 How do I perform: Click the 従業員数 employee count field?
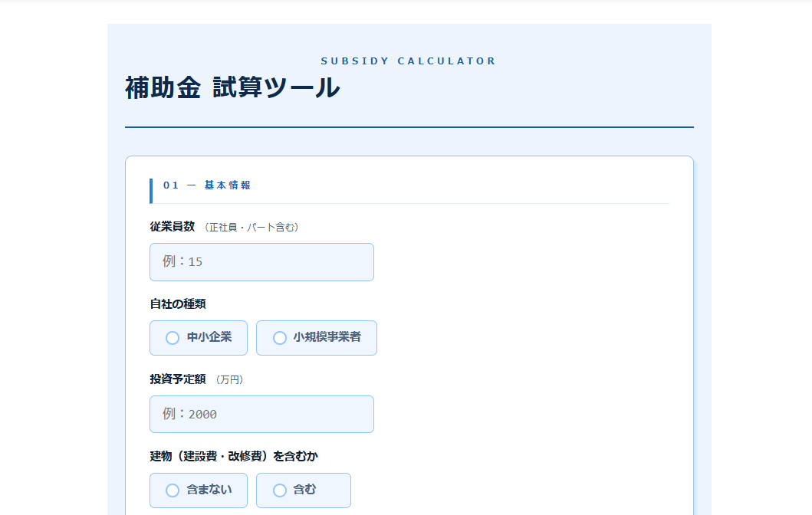click(x=261, y=261)
